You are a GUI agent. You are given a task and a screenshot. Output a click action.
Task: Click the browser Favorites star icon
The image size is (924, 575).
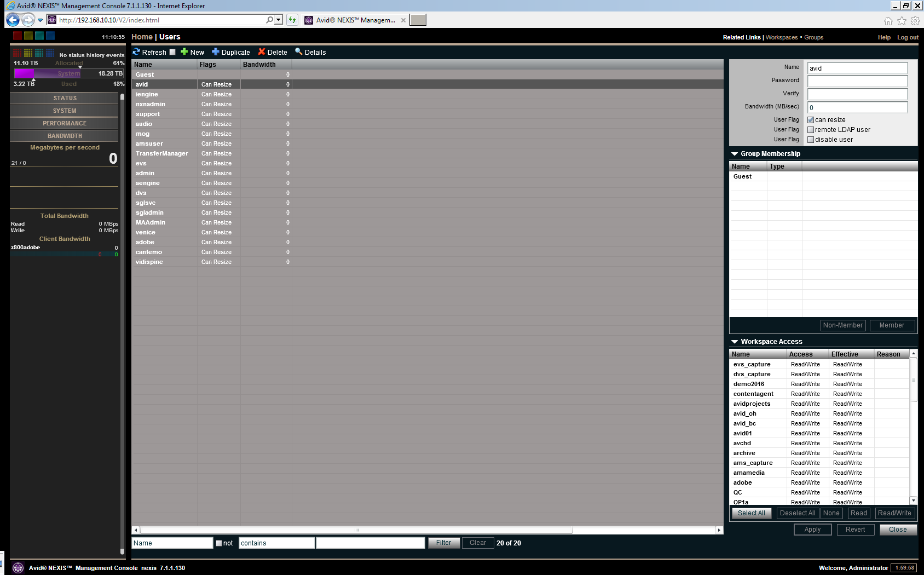point(902,21)
